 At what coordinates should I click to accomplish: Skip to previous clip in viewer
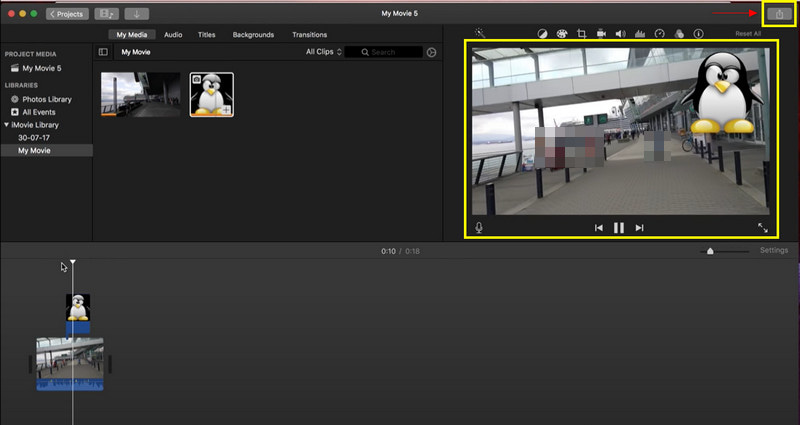click(598, 228)
